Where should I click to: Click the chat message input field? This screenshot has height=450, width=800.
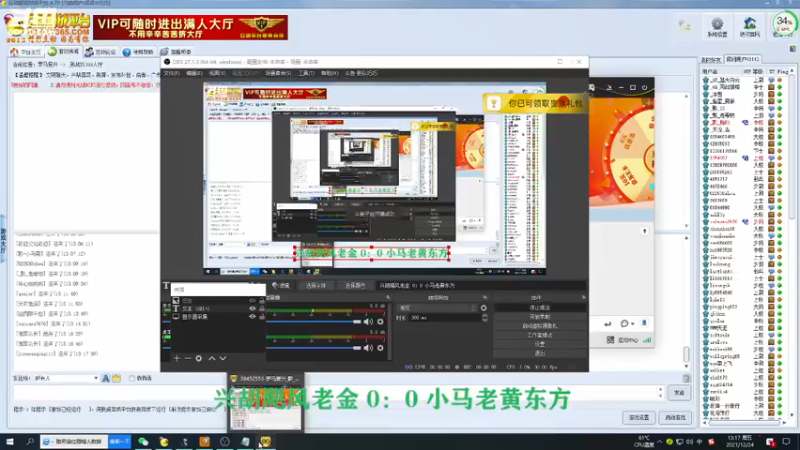[337, 392]
